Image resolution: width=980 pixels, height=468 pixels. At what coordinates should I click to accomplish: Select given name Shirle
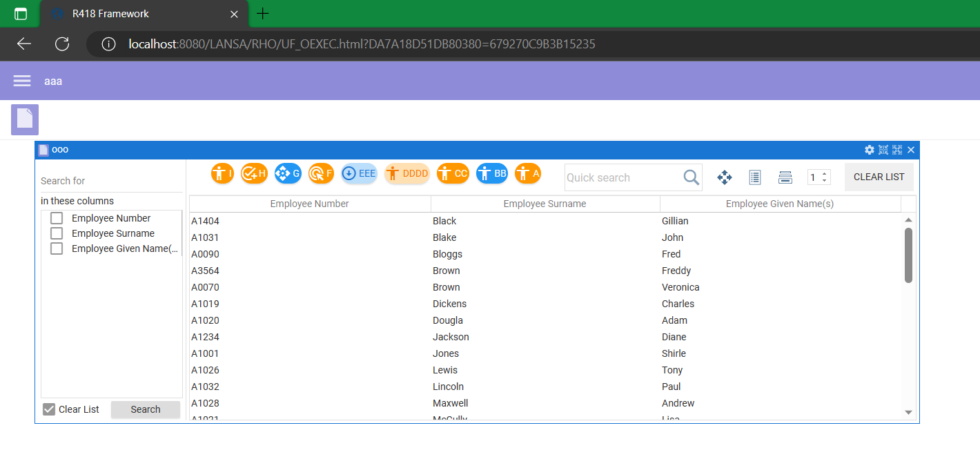[674, 353]
